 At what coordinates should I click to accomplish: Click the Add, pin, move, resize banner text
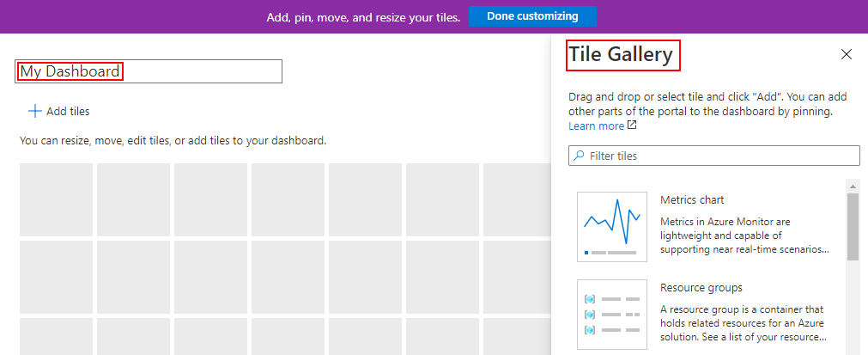pos(363,17)
